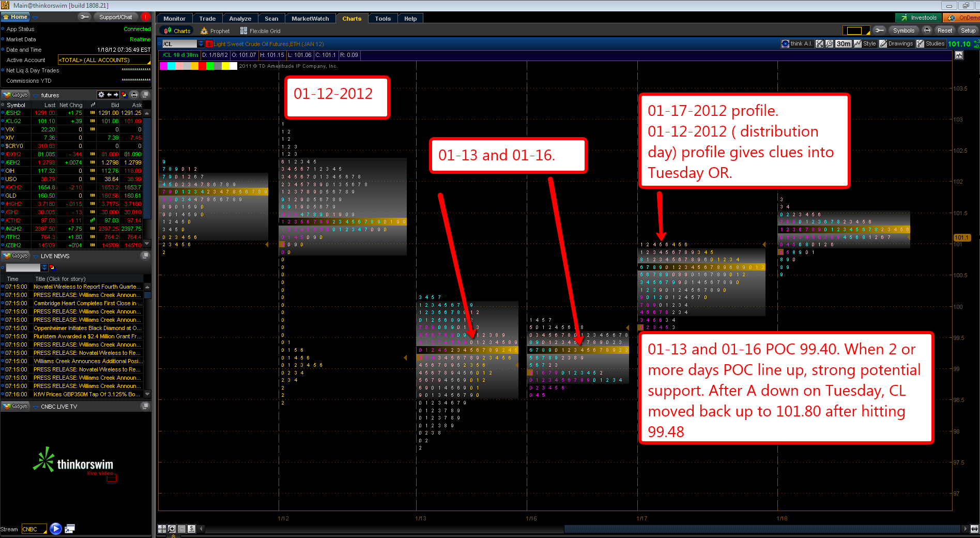Open the Prophet sub-tab
Viewport: 980px width, 538px height.
click(x=215, y=31)
